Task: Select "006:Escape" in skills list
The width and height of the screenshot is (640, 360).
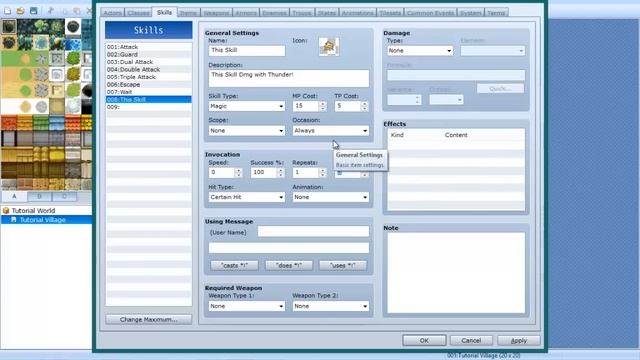Action: pyautogui.click(x=149, y=84)
